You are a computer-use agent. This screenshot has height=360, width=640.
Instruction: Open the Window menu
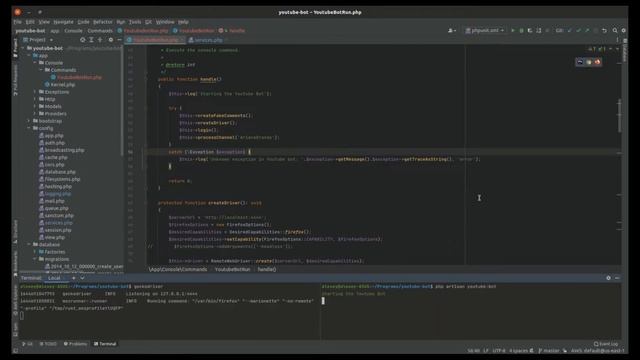tap(165, 22)
